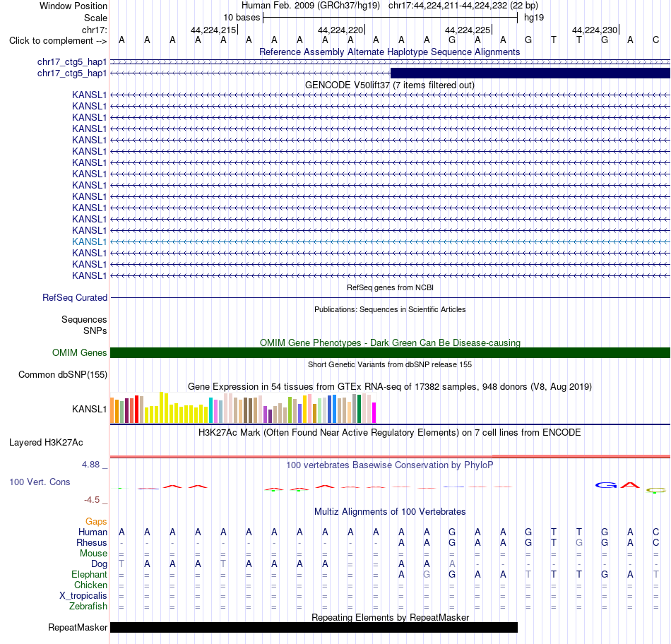This screenshot has height=644, width=671.
Task: Click the Zebrafish species label
Action: click(x=88, y=607)
